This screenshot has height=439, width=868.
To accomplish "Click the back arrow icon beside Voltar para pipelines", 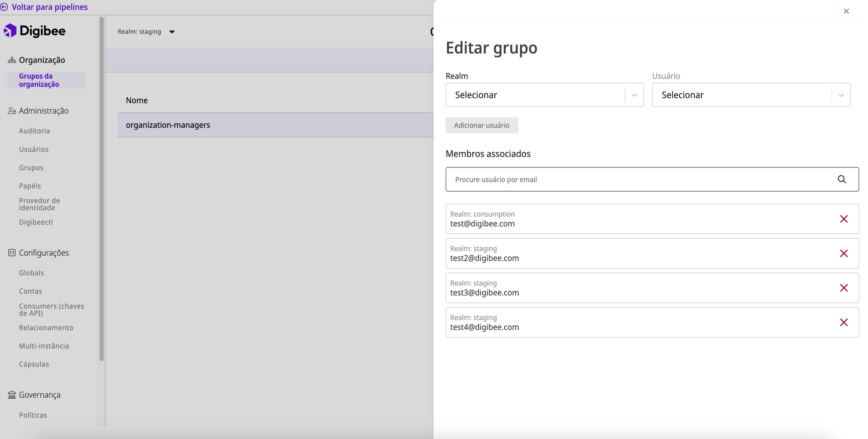I will pyautogui.click(x=4, y=7).
